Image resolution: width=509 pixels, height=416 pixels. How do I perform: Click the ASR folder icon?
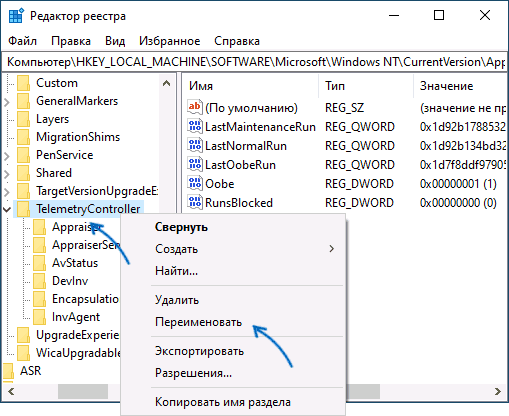point(8,371)
